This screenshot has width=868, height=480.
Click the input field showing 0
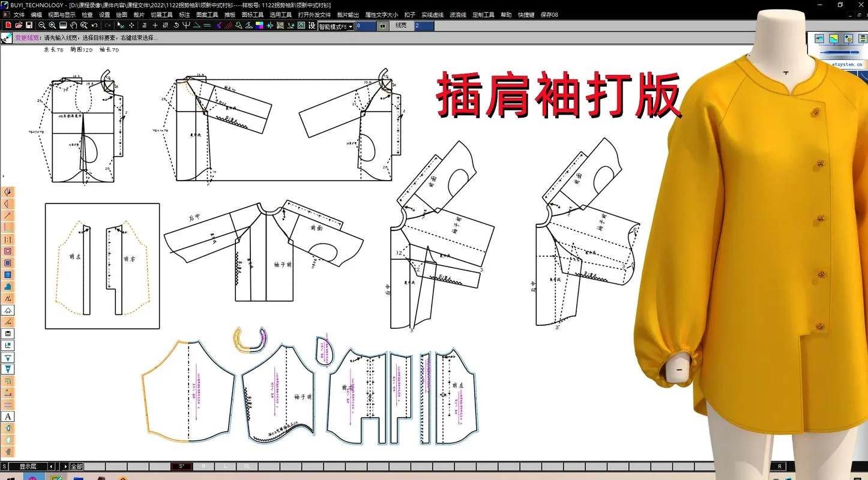[x=366, y=26]
